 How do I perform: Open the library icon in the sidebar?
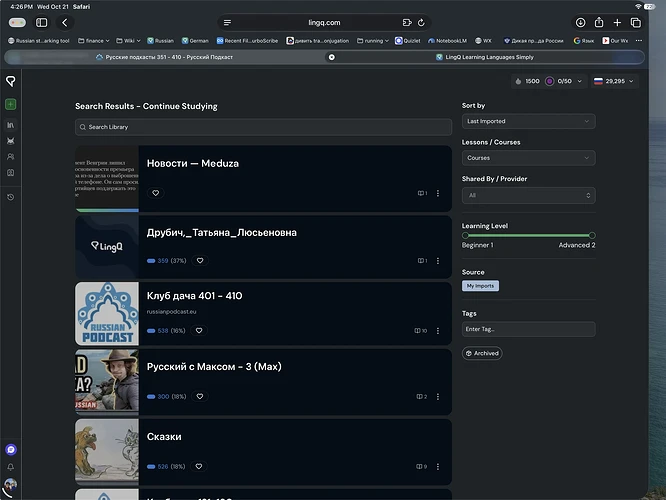tap(11, 125)
